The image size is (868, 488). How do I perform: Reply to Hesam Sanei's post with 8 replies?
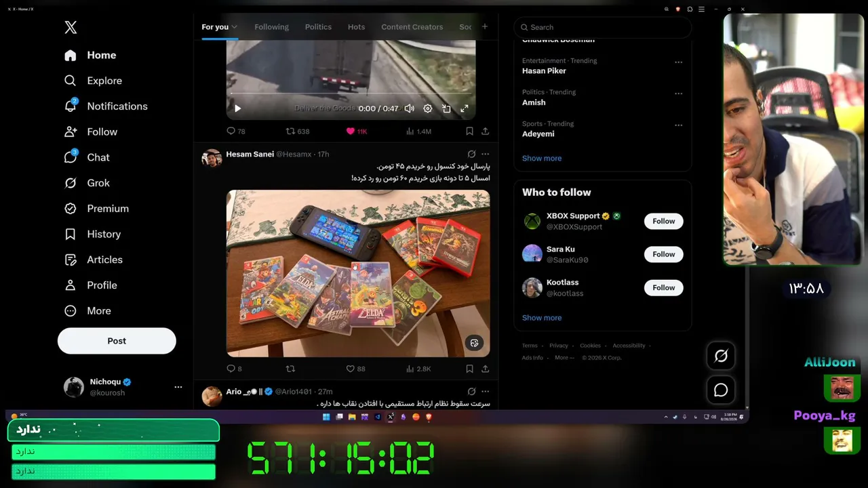(234, 369)
